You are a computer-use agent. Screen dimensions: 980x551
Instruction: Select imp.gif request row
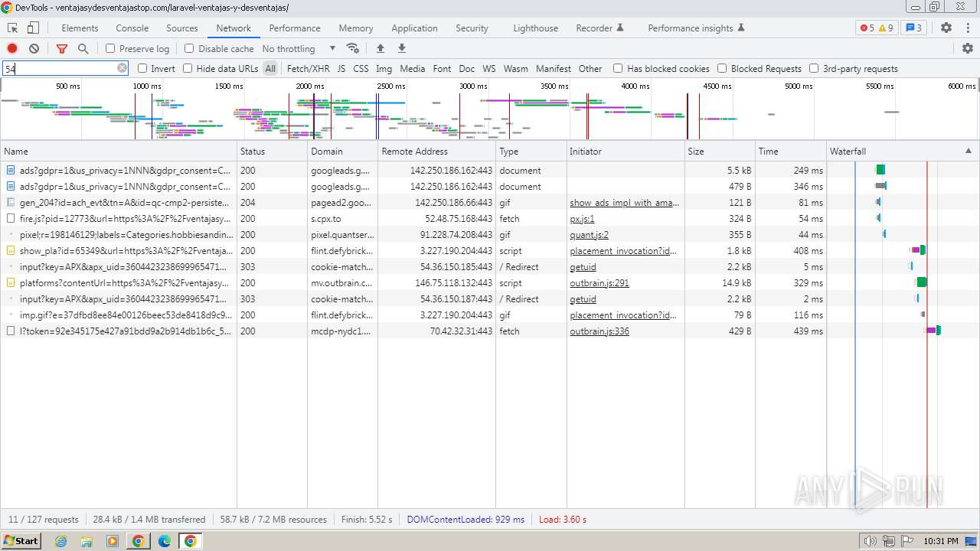(x=490, y=315)
